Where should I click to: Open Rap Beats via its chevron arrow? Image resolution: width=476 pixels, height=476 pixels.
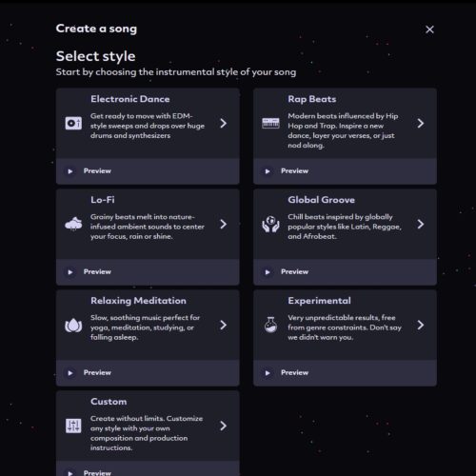[x=421, y=123]
